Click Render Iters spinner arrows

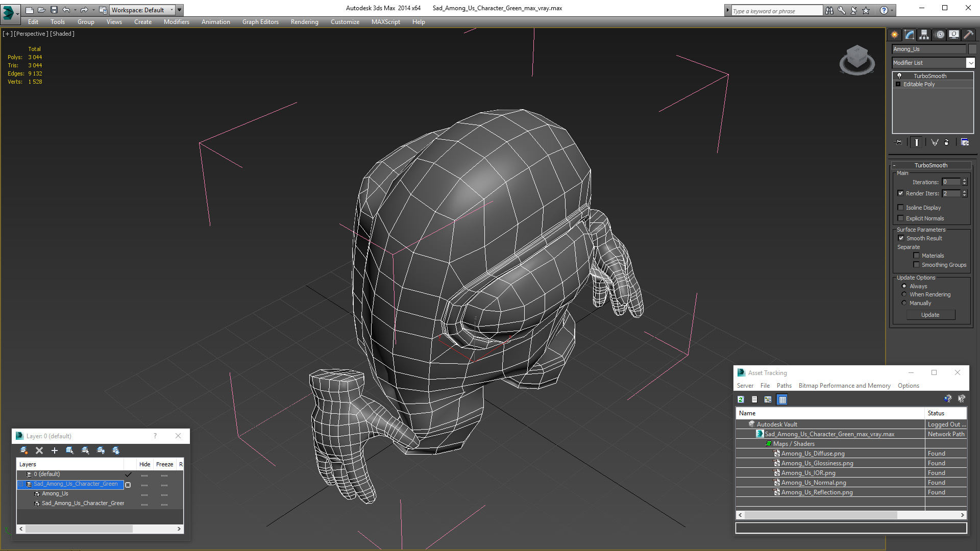[964, 193]
